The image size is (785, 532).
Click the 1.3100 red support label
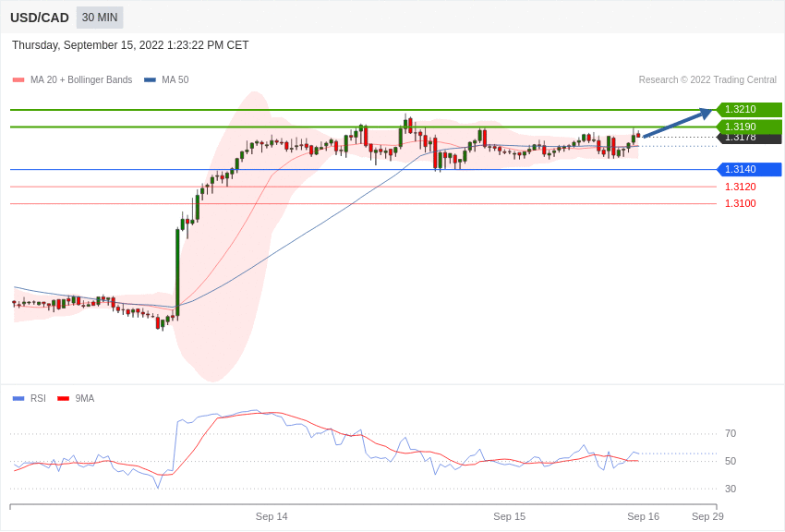coord(741,203)
